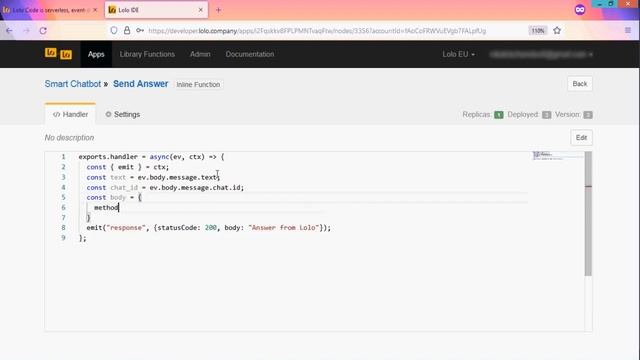
Task: Open the Admin navbar item
Action: coord(200,54)
